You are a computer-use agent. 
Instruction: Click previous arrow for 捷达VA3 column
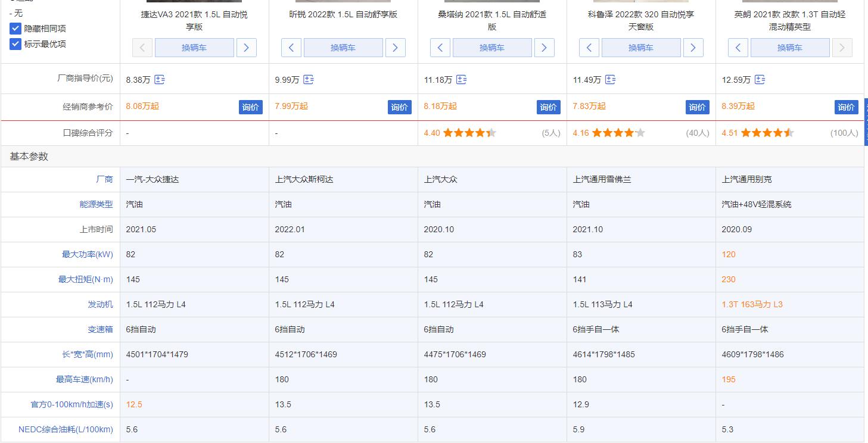pyautogui.click(x=142, y=48)
